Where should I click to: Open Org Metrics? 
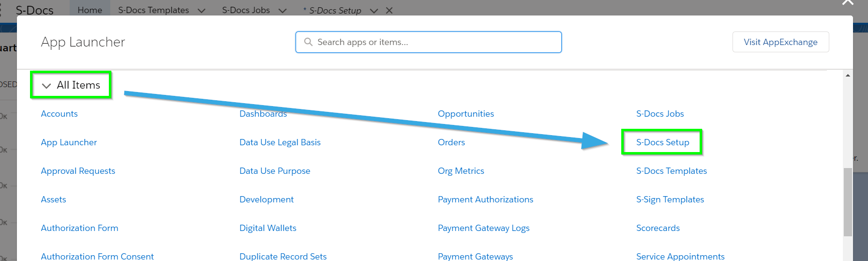tap(461, 171)
